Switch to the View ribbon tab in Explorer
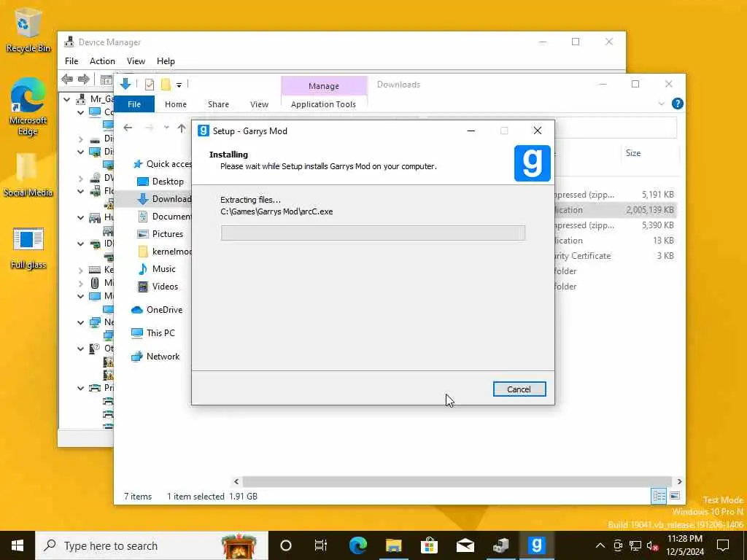The height and width of the screenshot is (560, 747). 259,104
